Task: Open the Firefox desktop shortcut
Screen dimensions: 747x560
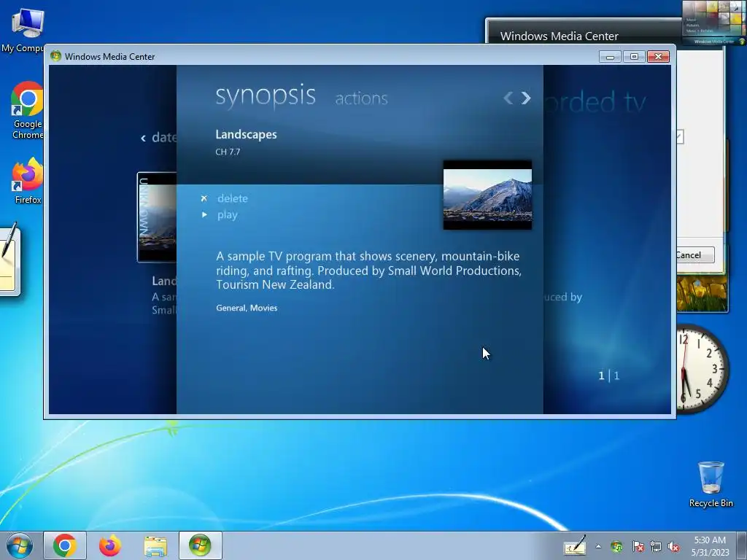Action: [x=28, y=181]
